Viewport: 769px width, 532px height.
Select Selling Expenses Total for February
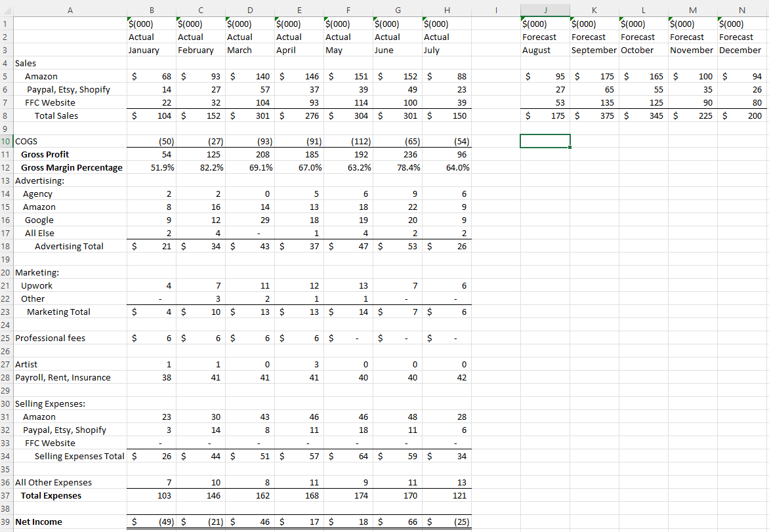click(x=200, y=456)
